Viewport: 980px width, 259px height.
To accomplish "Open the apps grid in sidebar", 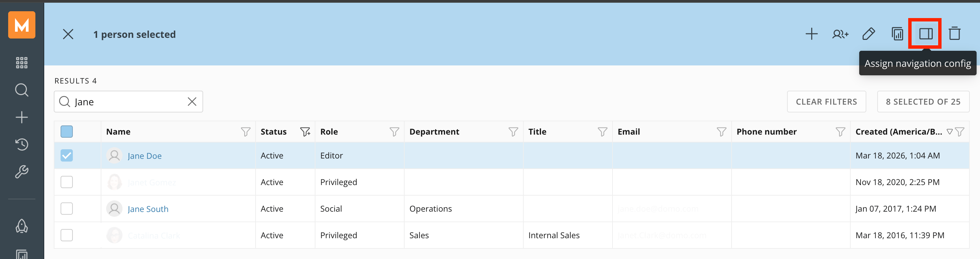I will tap(22, 62).
